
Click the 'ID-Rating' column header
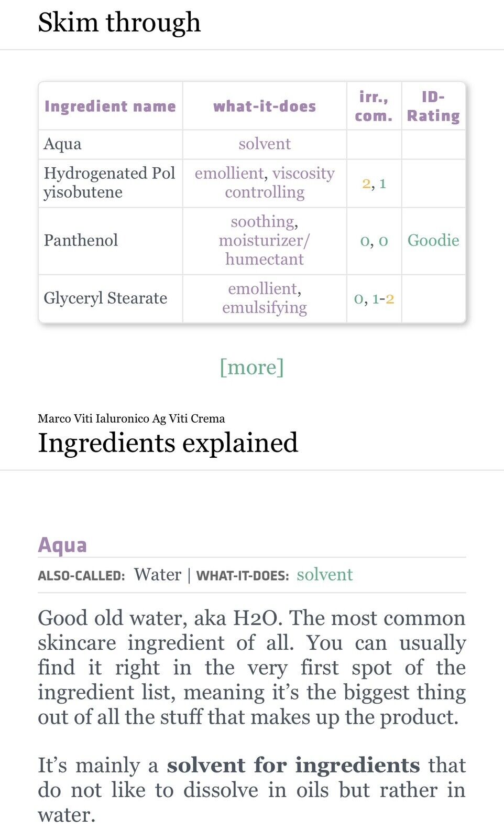coord(433,106)
